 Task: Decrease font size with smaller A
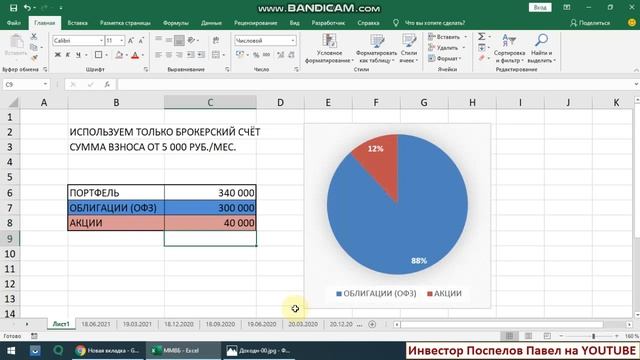coord(141,40)
